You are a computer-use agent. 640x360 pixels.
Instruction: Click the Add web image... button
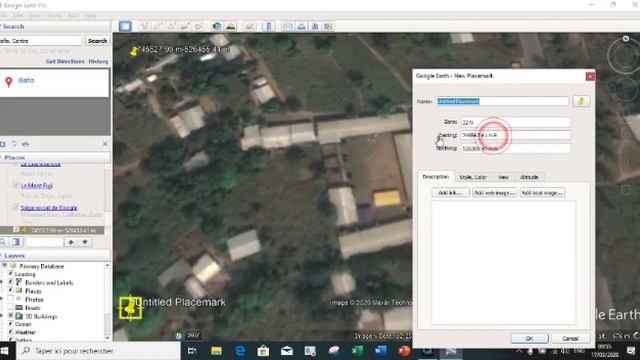(x=495, y=193)
